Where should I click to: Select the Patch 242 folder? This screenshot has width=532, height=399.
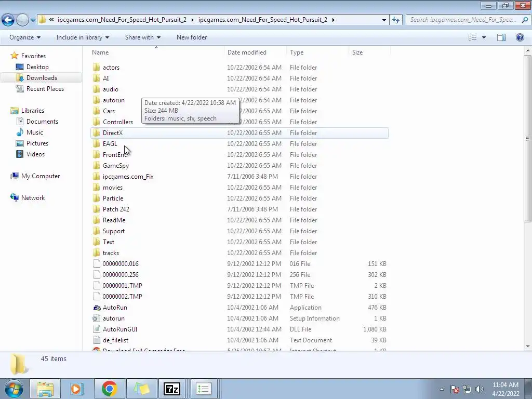pyautogui.click(x=116, y=209)
